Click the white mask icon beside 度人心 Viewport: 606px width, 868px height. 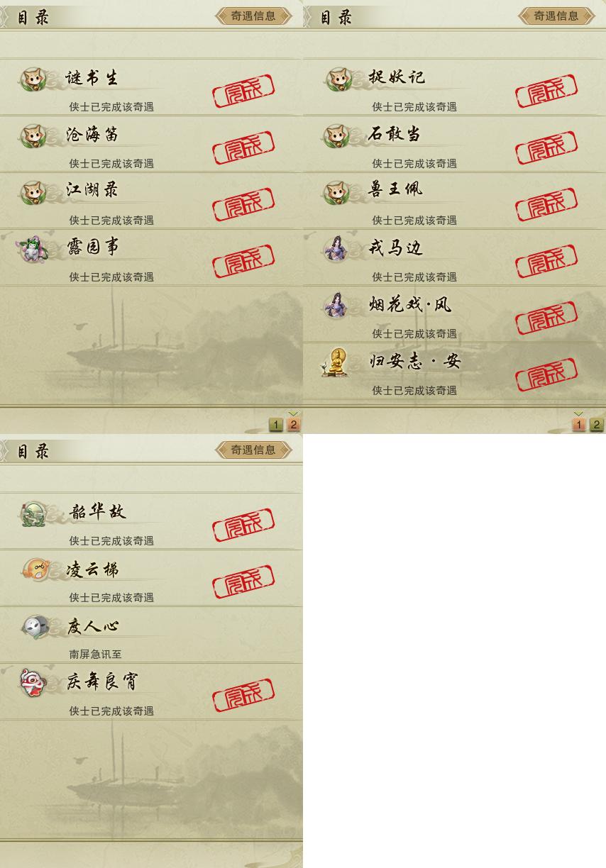34,627
